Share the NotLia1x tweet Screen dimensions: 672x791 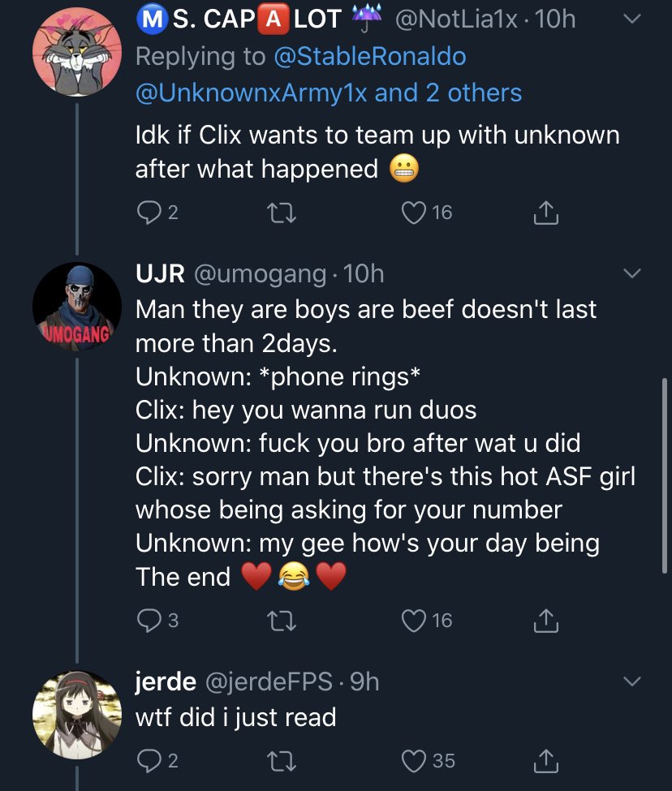pos(545,213)
